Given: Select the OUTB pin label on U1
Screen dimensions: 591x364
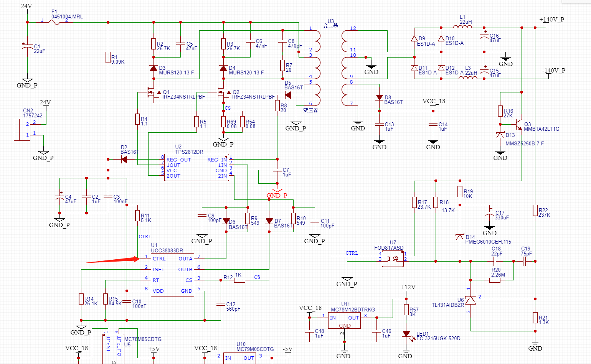Looking at the screenshot, I should click(x=185, y=270).
